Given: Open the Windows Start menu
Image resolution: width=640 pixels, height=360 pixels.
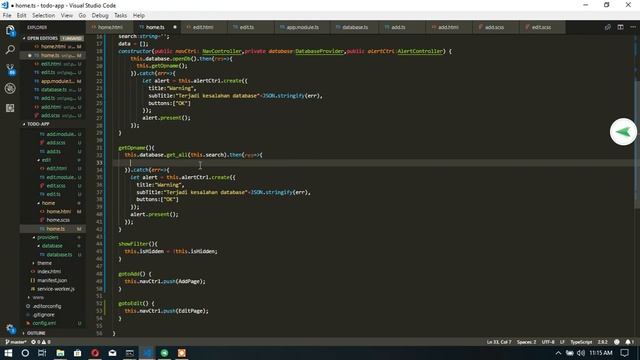Looking at the screenshot, I should [x=8, y=353].
